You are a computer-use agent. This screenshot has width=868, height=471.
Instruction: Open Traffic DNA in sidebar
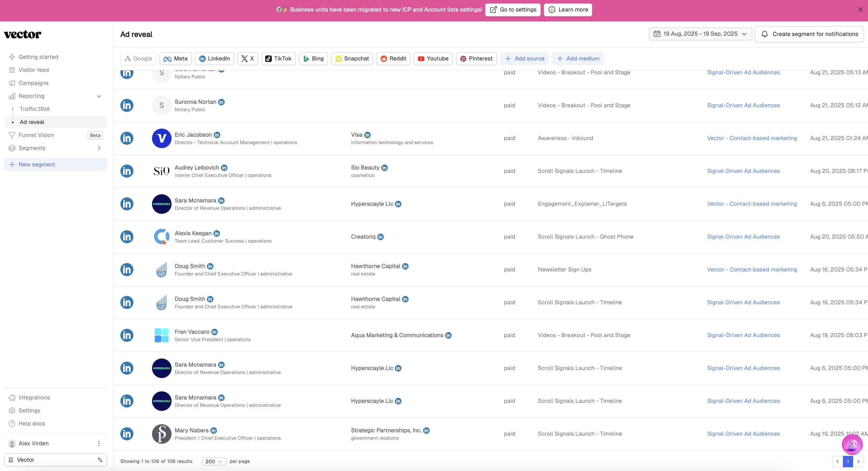point(35,109)
